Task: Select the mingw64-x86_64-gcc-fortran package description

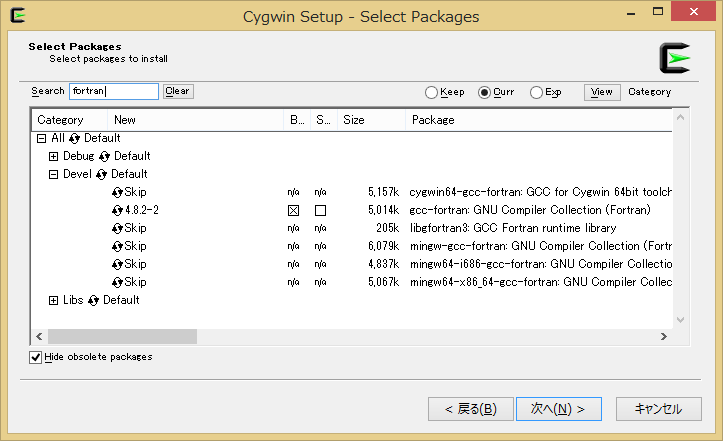Action: coord(540,282)
